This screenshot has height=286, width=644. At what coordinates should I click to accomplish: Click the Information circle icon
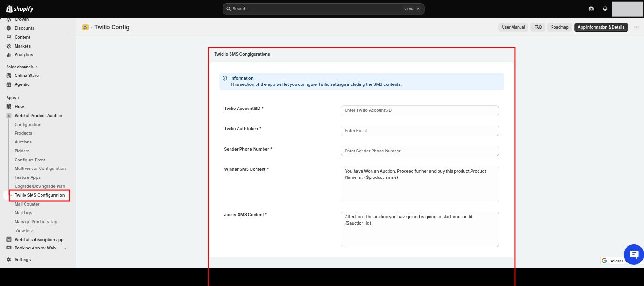(x=225, y=78)
